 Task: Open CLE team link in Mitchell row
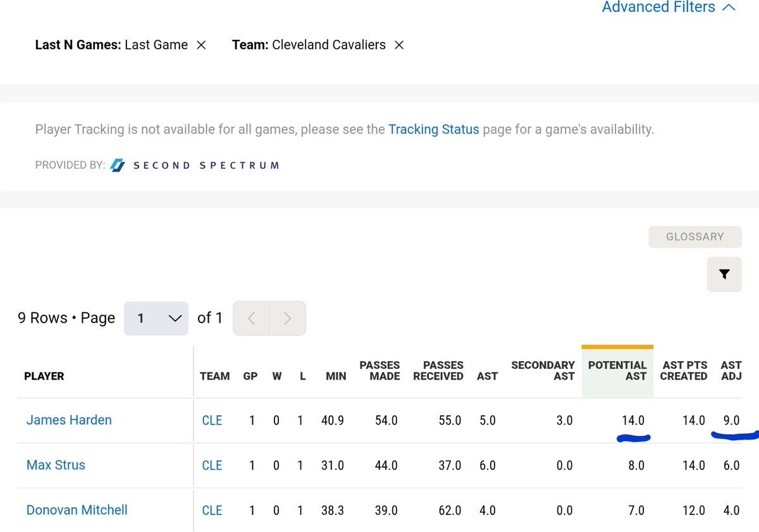click(x=212, y=510)
